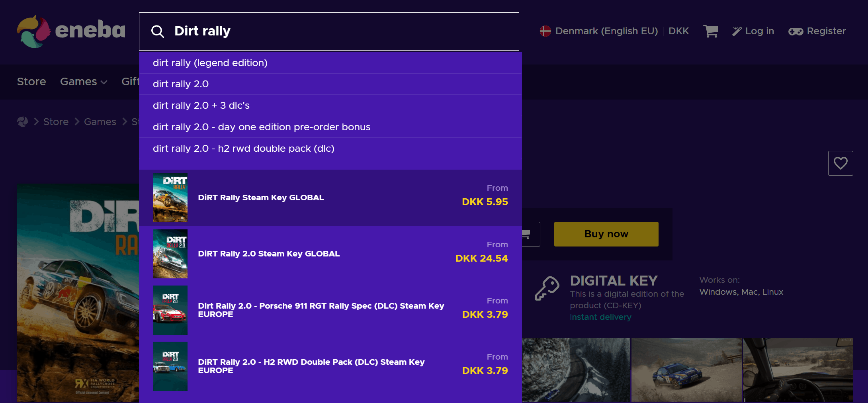Click Porsche 911 RGT DLC cover thumbnail

(x=170, y=310)
